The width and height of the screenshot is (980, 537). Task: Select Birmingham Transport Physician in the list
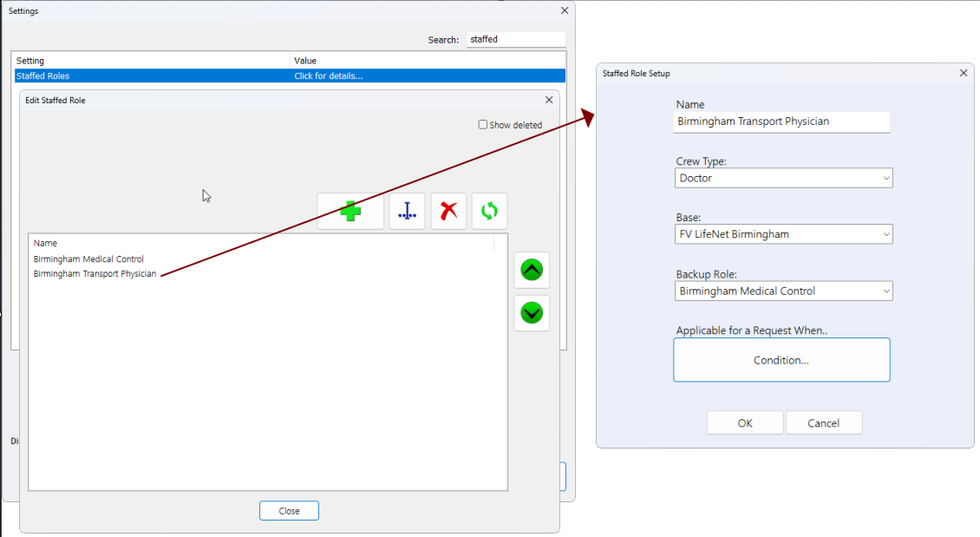click(95, 274)
